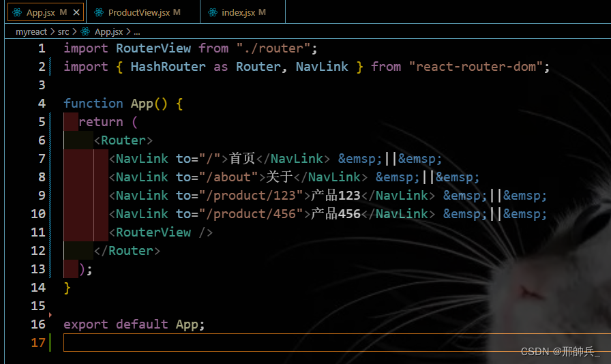Click the return keyword on line 5

[x=101, y=122]
